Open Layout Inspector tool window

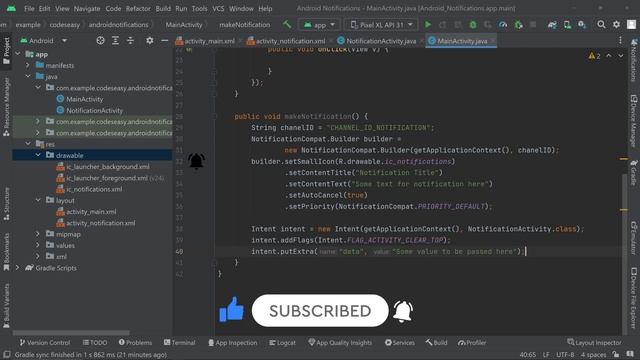(594, 342)
